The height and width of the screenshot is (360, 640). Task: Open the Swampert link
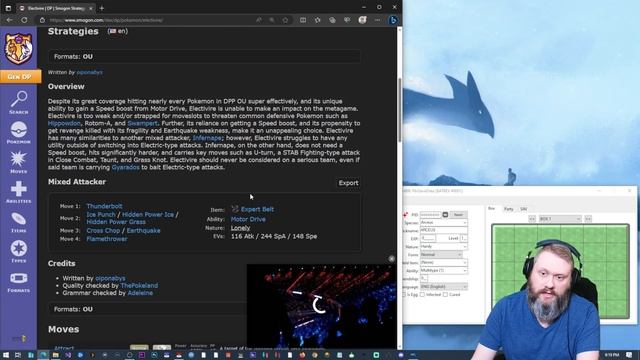point(142,123)
